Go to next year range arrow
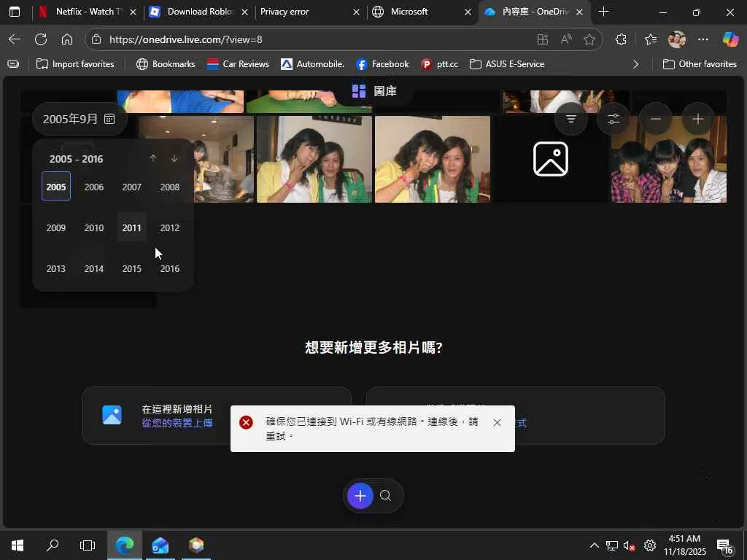Screen dimensions: 747x560 (174, 158)
